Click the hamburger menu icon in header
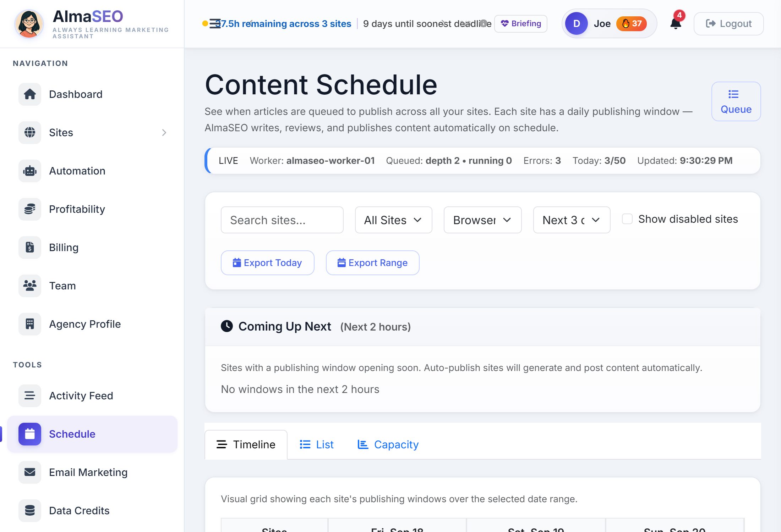781x532 pixels. (215, 23)
